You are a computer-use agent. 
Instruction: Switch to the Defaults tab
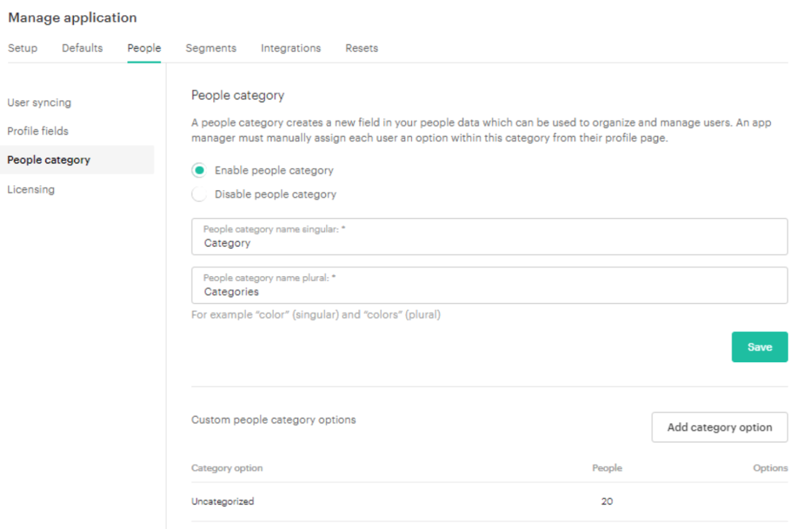coord(82,48)
